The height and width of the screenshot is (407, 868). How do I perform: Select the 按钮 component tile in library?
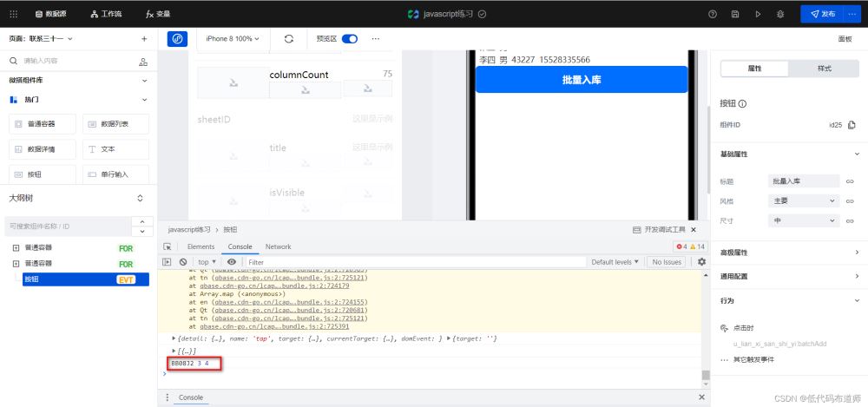pyautogui.click(x=43, y=174)
